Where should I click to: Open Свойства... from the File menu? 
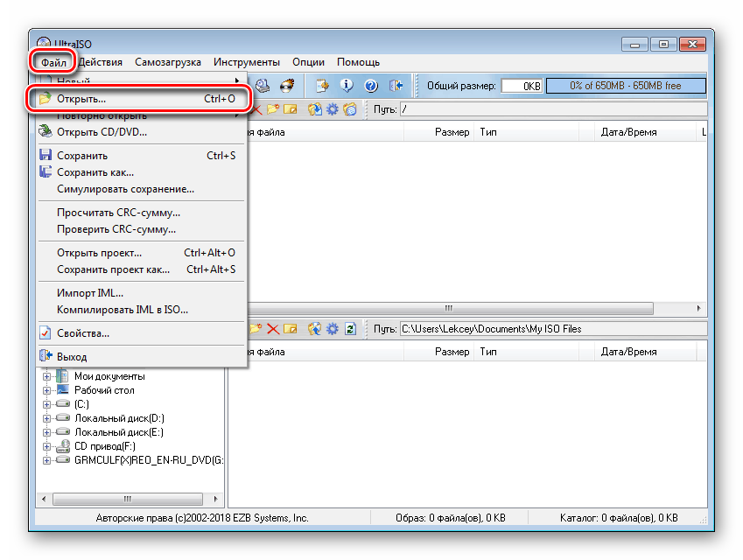[141, 333]
